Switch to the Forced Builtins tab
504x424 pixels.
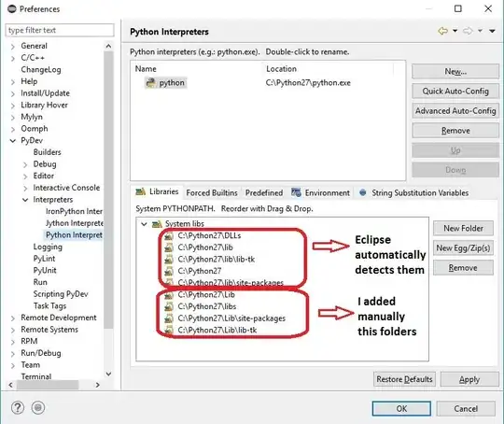point(212,192)
